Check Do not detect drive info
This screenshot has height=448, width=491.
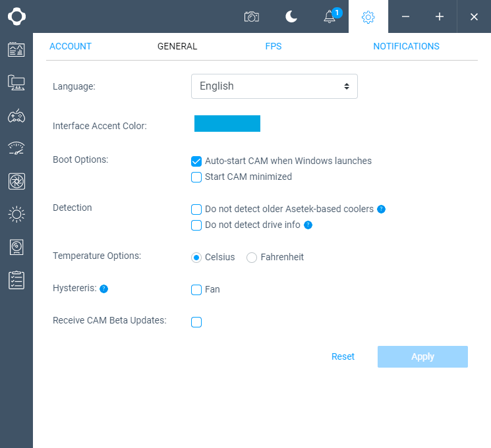(x=196, y=225)
